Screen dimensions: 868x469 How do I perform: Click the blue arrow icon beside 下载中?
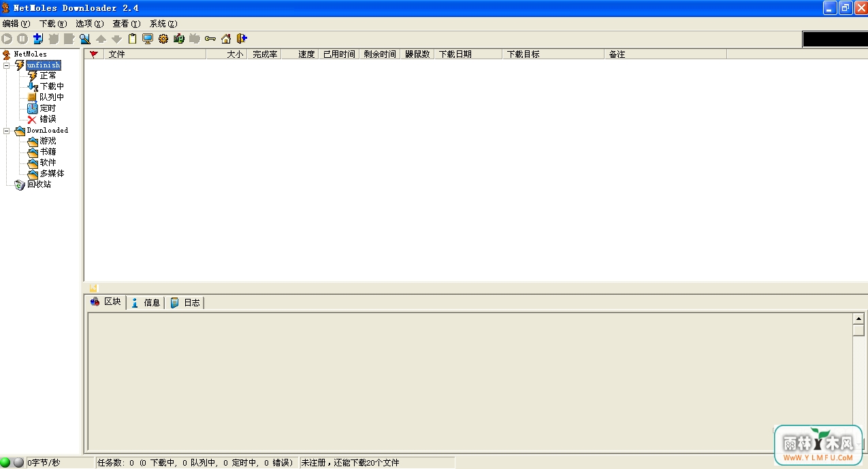point(32,86)
